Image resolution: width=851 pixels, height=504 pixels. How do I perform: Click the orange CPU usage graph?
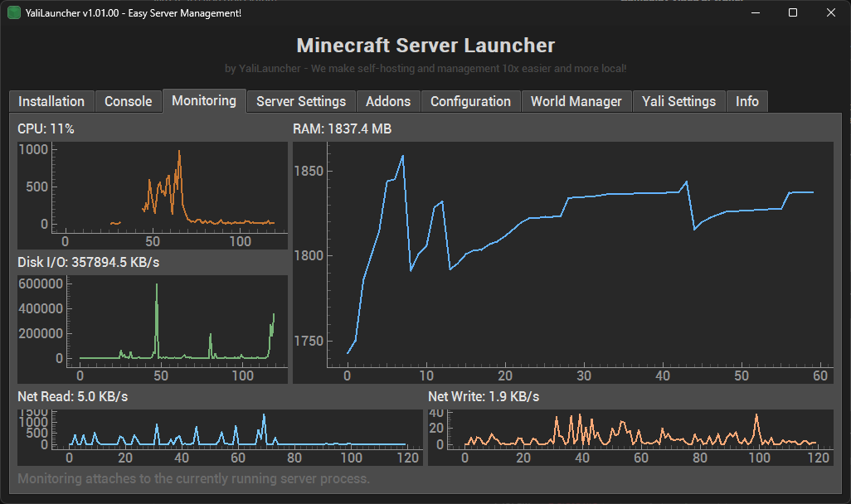tap(153, 196)
